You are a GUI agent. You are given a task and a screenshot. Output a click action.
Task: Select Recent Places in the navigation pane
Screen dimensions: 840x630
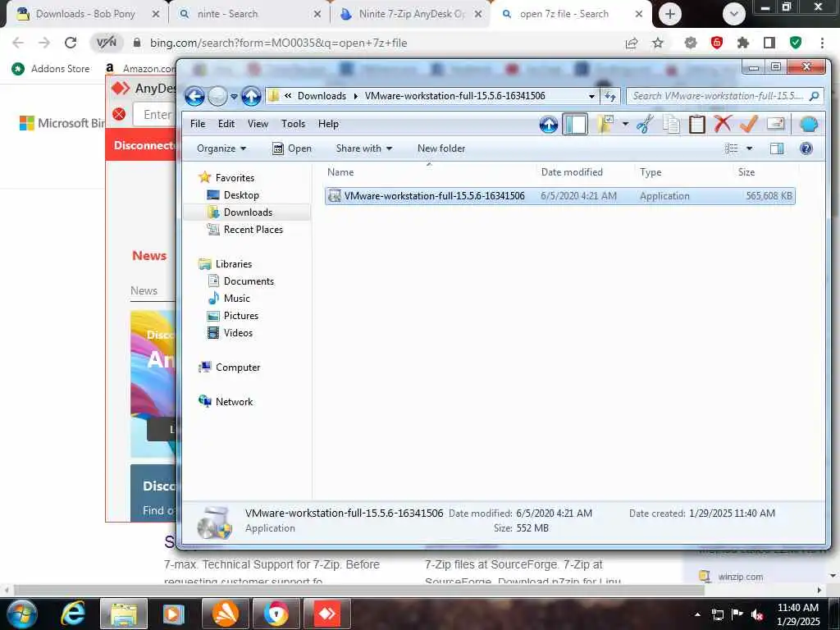(x=253, y=230)
